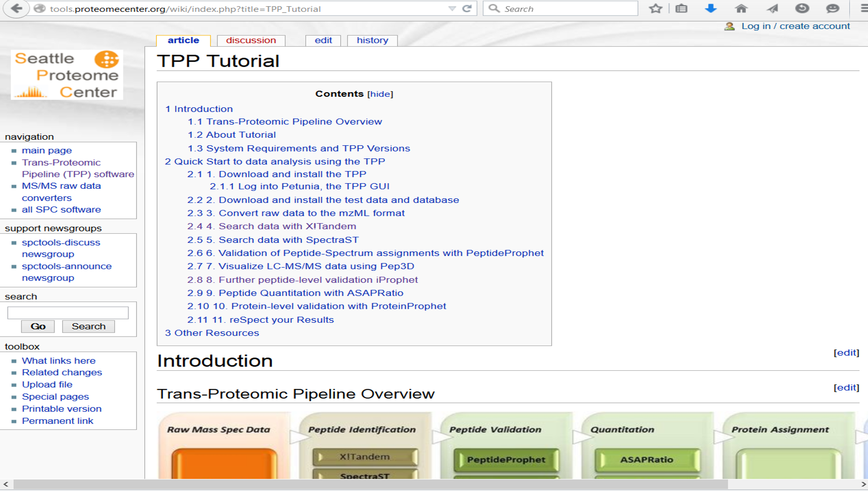Open the downloads arrow icon
The height and width of the screenshot is (491, 868).
tap(711, 9)
